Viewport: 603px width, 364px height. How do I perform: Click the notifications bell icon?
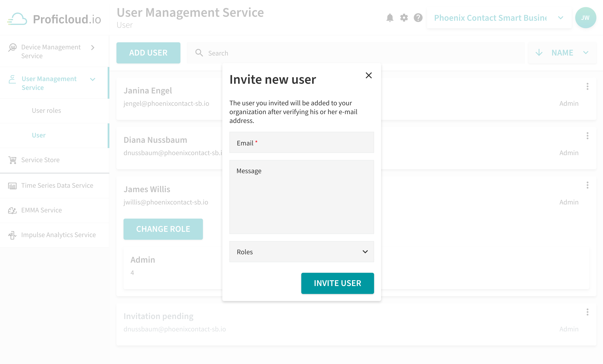click(x=390, y=18)
